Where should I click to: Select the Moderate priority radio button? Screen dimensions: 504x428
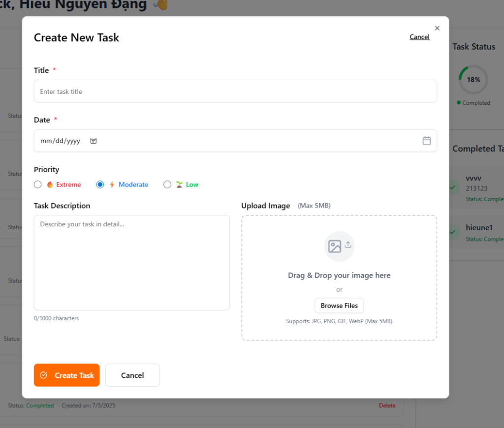(100, 184)
